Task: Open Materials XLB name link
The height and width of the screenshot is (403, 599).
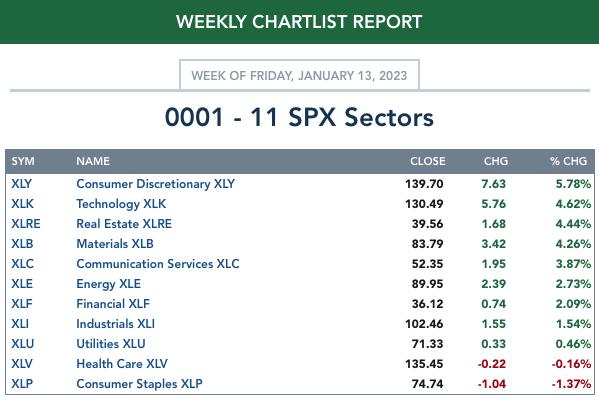Action: tap(115, 244)
